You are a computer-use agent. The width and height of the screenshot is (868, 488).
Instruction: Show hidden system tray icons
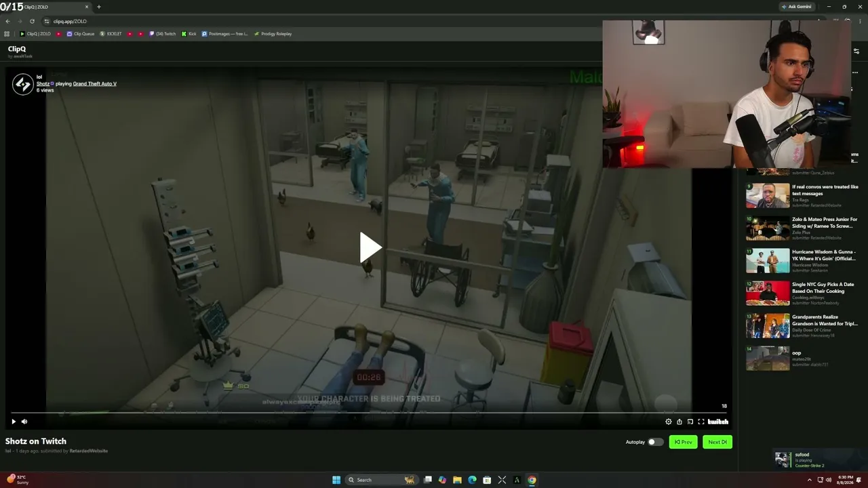click(809, 480)
